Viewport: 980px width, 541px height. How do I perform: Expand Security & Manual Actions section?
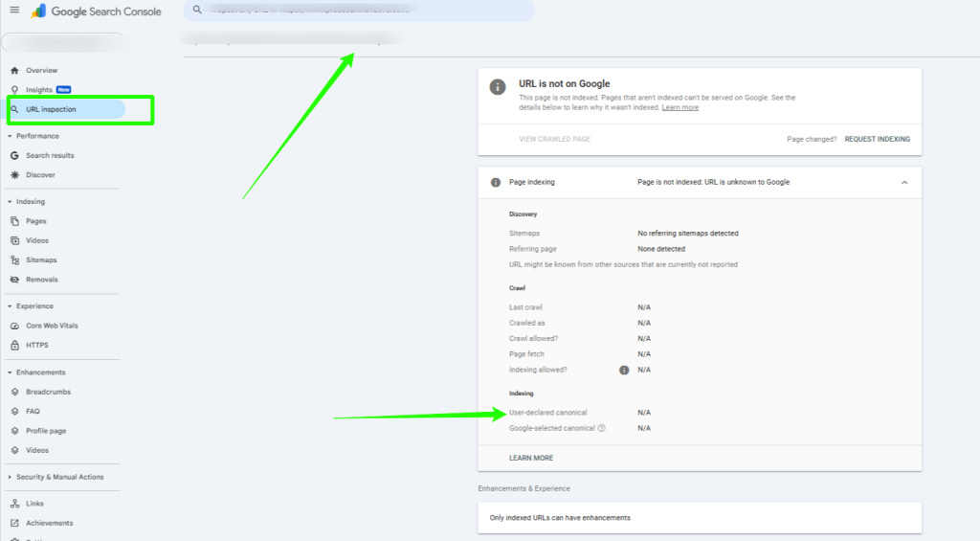[x=10, y=477]
